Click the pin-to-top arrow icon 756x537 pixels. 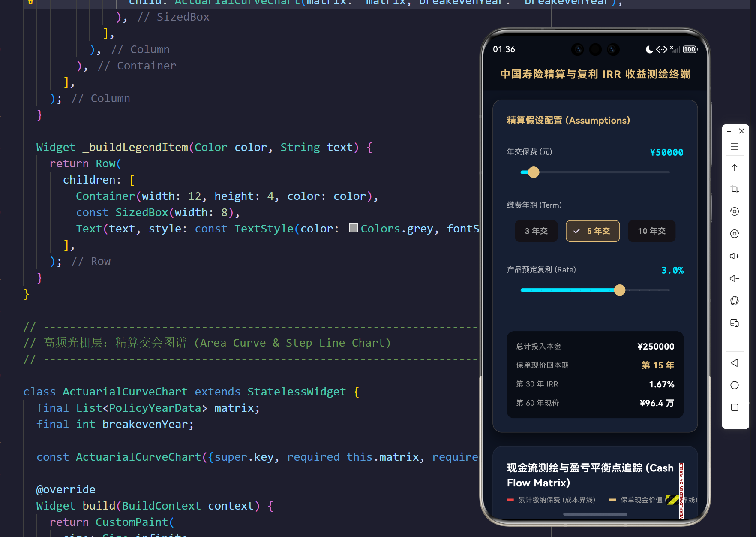[735, 167]
